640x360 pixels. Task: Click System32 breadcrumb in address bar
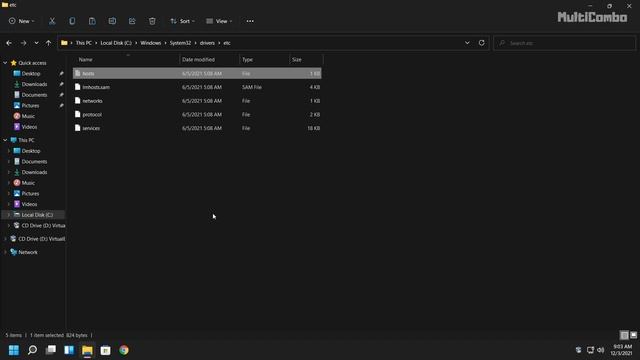click(180, 43)
